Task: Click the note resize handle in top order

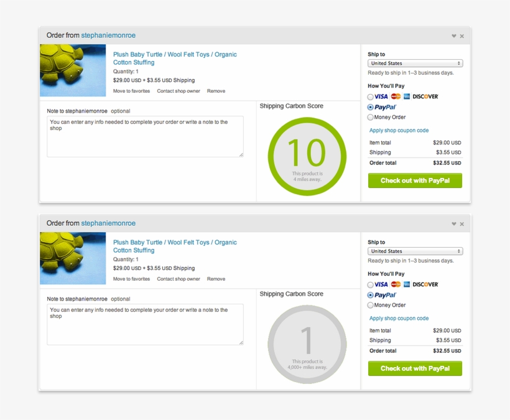Action: click(x=241, y=155)
